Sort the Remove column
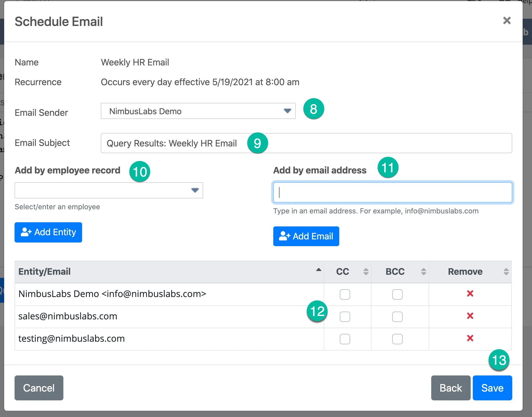The height and width of the screenshot is (417, 532). coord(470,272)
